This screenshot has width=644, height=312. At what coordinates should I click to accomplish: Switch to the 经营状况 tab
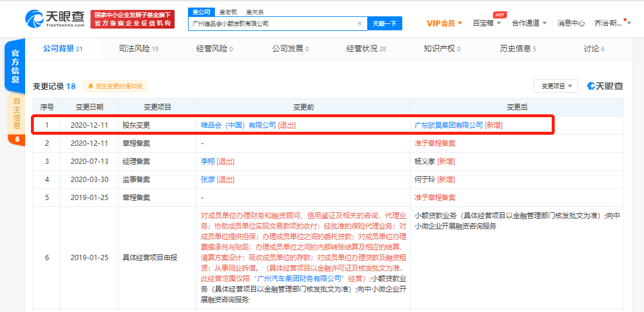(366, 49)
